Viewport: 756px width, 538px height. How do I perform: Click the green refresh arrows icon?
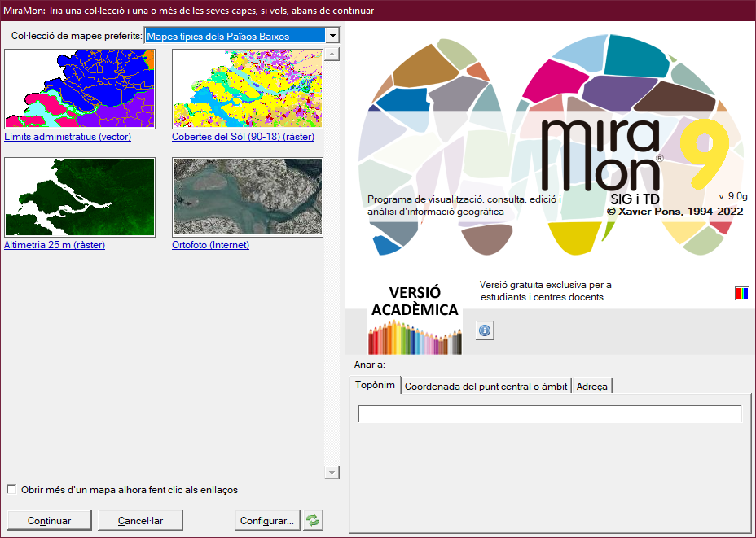click(x=313, y=520)
